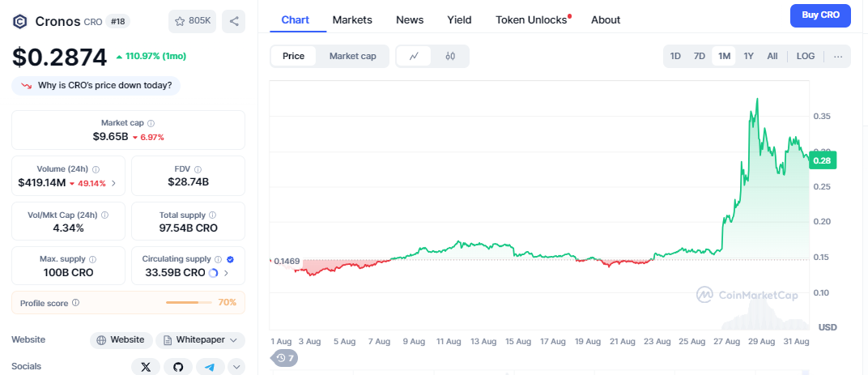Click the history events badge with 7
868x375 pixels.
pos(284,358)
